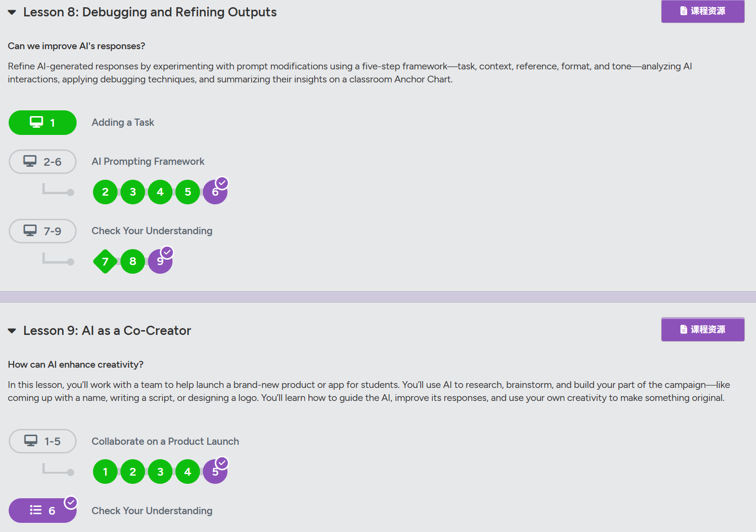Collapse the Lesson 9 section with the arrow
The height and width of the screenshot is (532, 756).
(12, 331)
